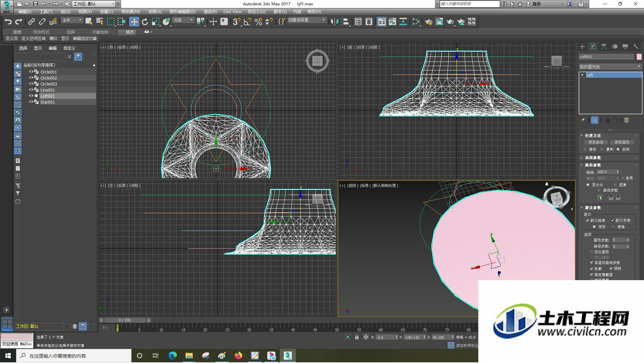Activate Bind to Space Warp tool

pos(53,22)
